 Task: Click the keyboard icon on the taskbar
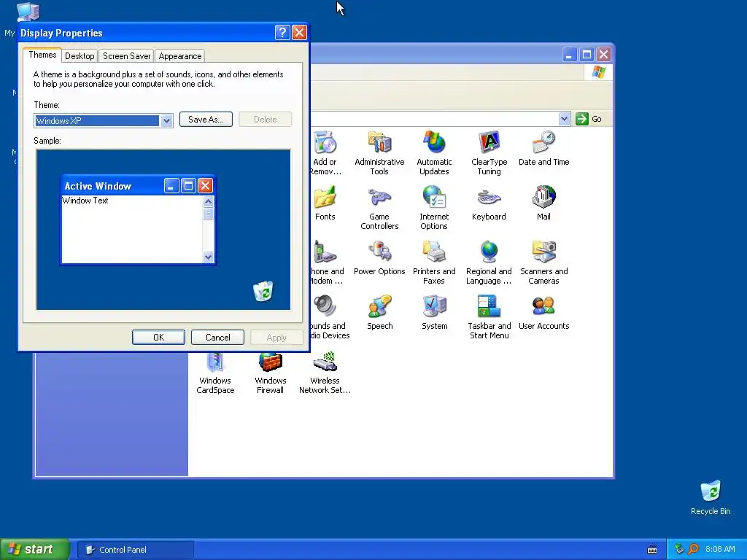tap(653, 550)
